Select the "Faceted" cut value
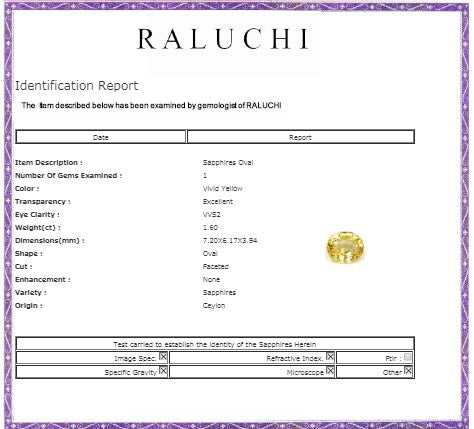This screenshot has width=474, height=429. (x=216, y=267)
